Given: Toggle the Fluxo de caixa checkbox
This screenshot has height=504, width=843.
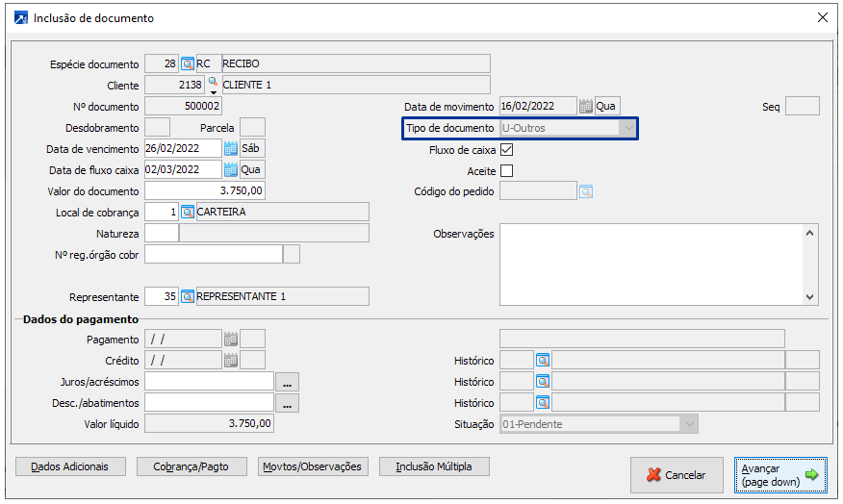Looking at the screenshot, I should tap(506, 149).
